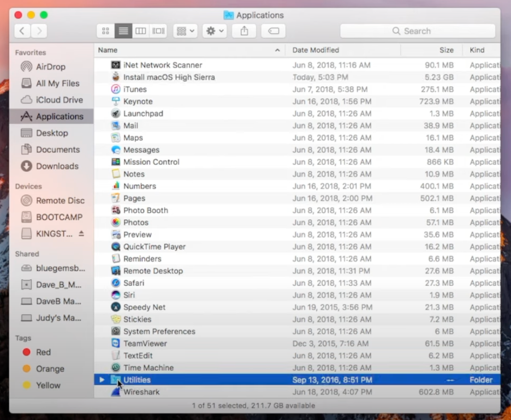Switch to Cover Flow view
511x420 pixels.
(x=158, y=31)
